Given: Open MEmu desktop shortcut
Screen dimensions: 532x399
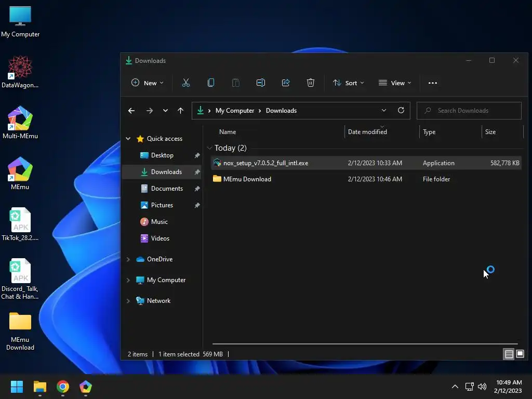Looking at the screenshot, I should click(20, 174).
